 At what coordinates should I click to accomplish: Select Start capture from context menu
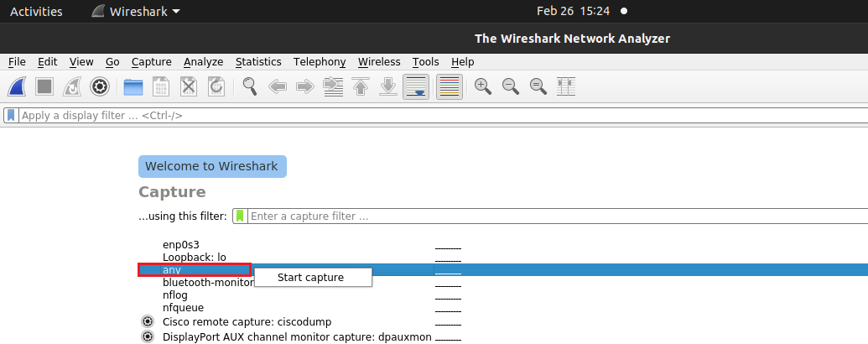point(310,278)
